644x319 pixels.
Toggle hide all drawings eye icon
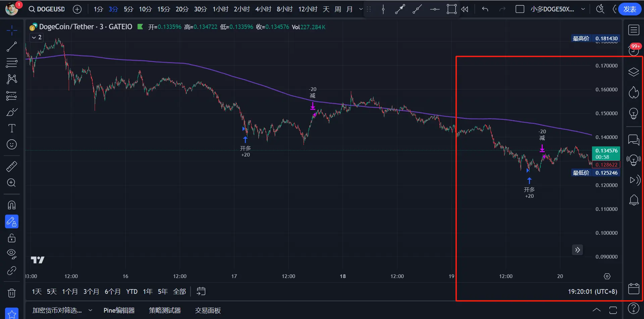(x=12, y=254)
